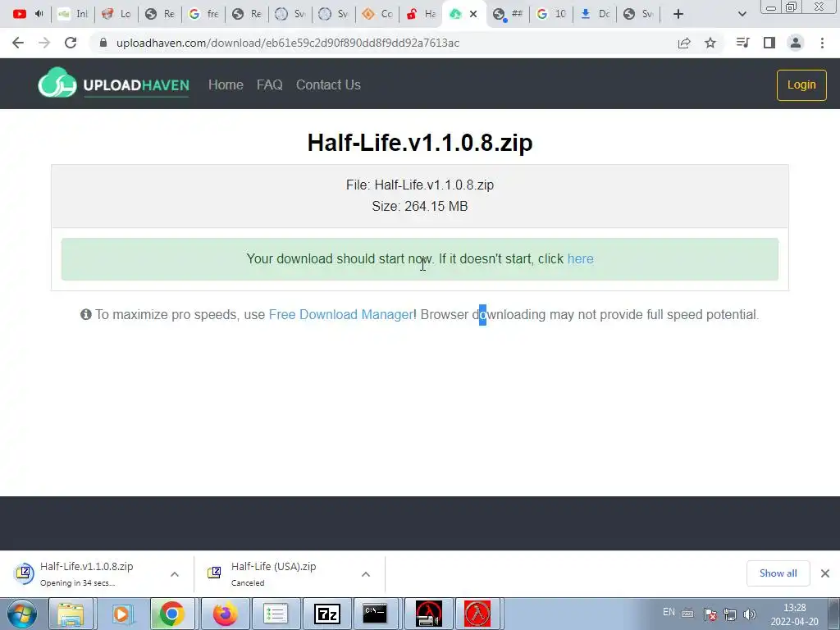
Task: Open a new tab with the plus button
Action: point(678,14)
